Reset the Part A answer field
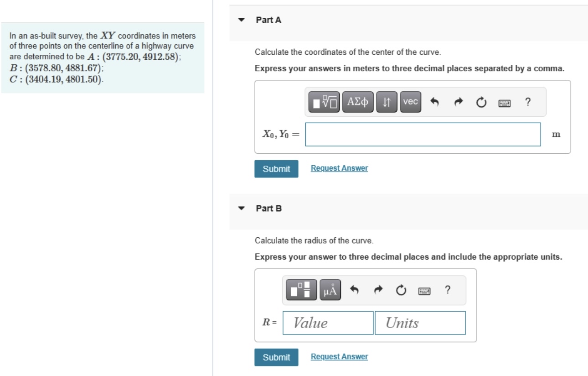 pyautogui.click(x=480, y=102)
